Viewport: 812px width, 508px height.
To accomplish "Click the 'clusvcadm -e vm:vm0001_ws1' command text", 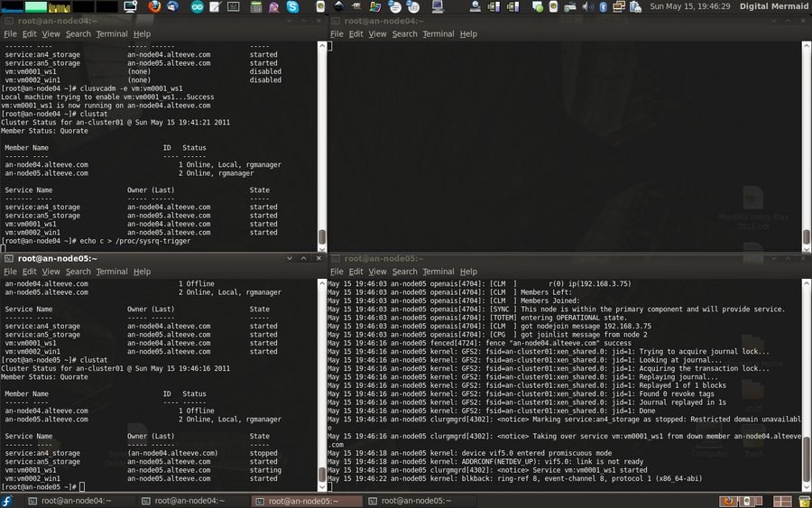I will coord(131,88).
